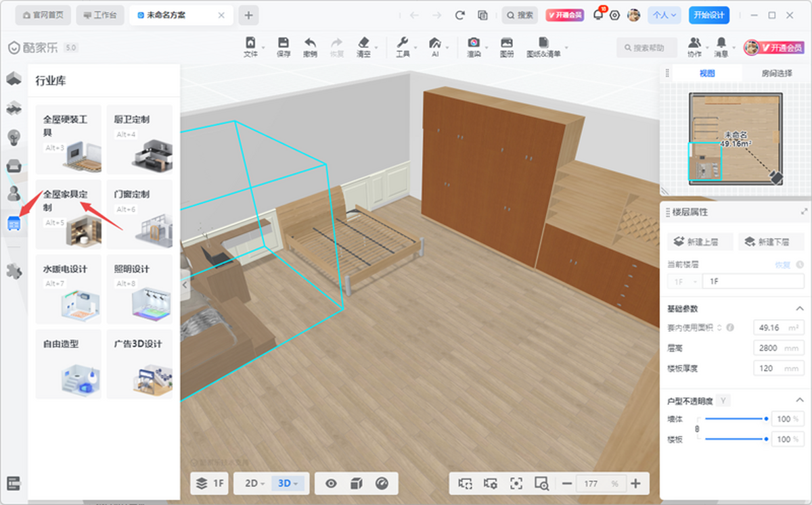
Task: Switch to 工作台 tab
Action: tap(99, 15)
